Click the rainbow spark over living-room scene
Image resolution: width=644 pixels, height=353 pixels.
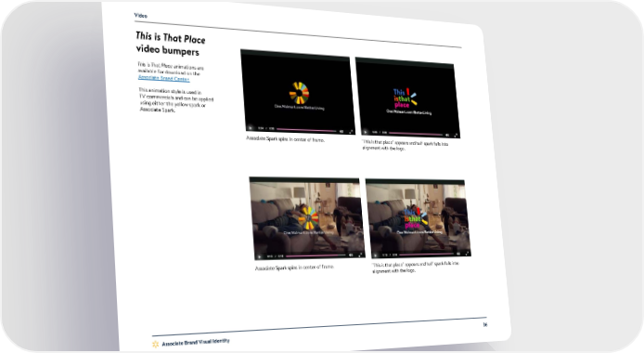click(308, 217)
